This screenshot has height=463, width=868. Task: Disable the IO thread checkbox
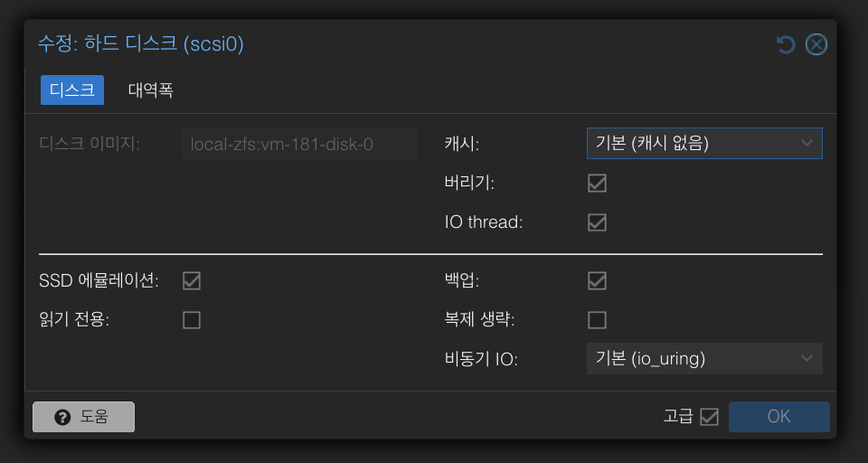pyautogui.click(x=597, y=222)
